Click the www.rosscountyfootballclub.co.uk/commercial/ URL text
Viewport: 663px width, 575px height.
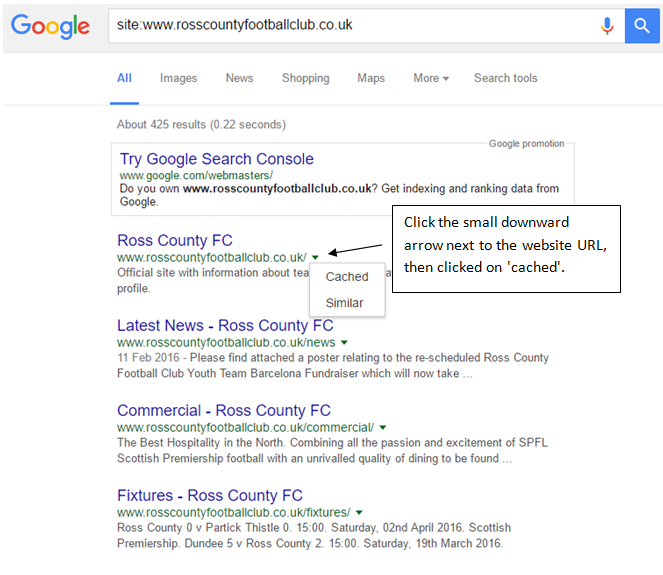(246, 427)
